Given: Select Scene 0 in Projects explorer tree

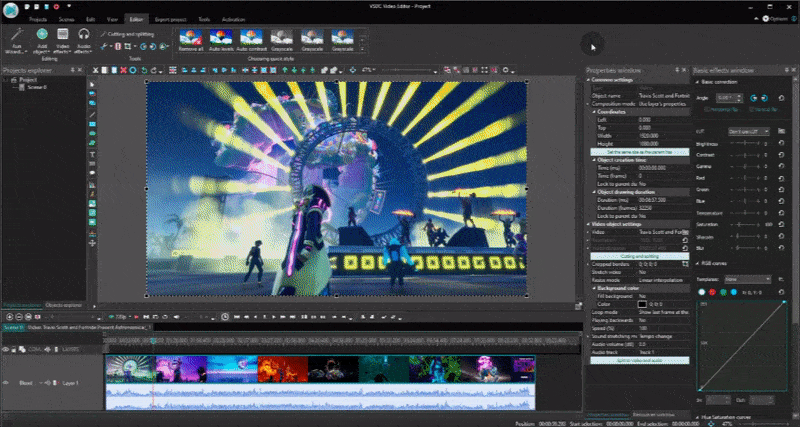Looking at the screenshot, I should (37, 87).
